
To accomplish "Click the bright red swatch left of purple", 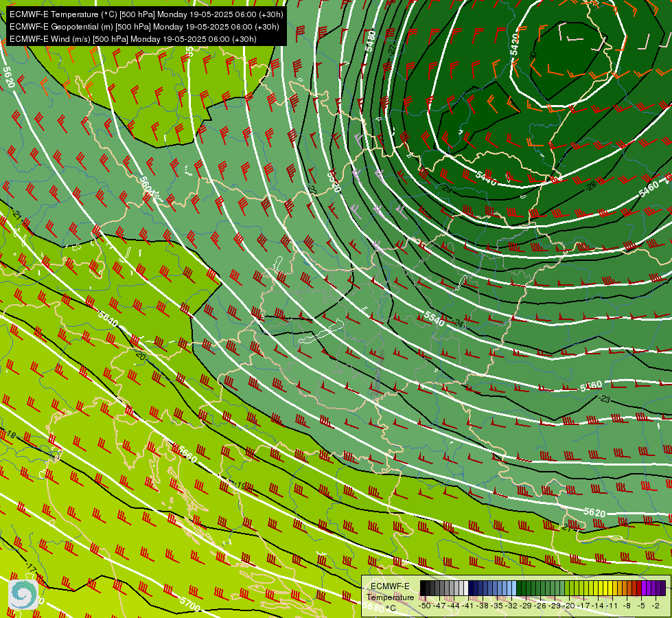I will tap(639, 588).
